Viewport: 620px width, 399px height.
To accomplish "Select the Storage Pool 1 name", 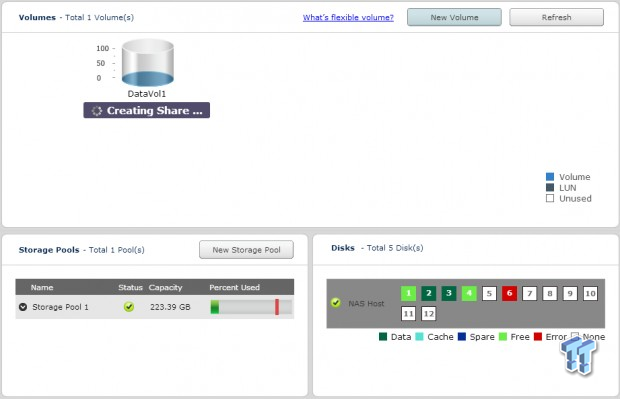I will pyautogui.click(x=60, y=307).
